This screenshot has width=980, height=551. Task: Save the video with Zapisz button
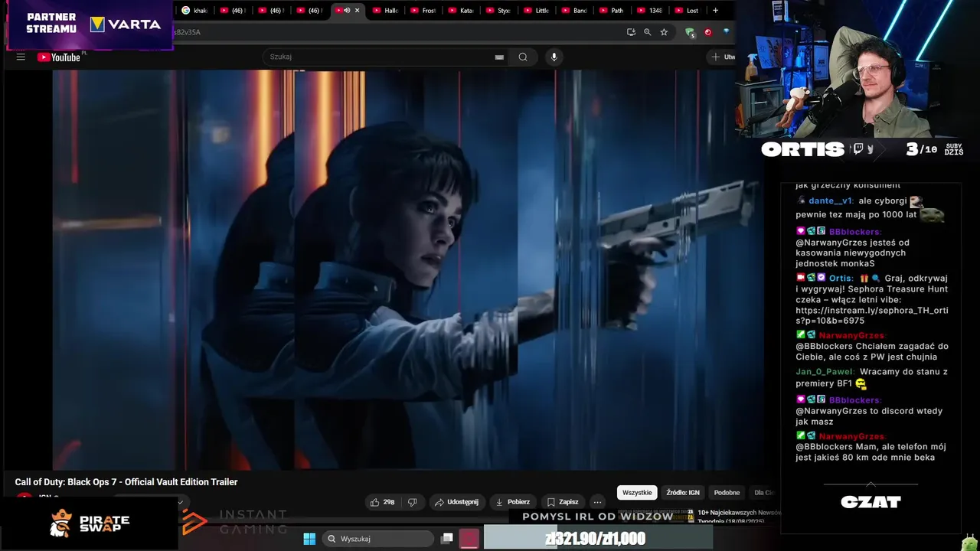[x=562, y=502]
